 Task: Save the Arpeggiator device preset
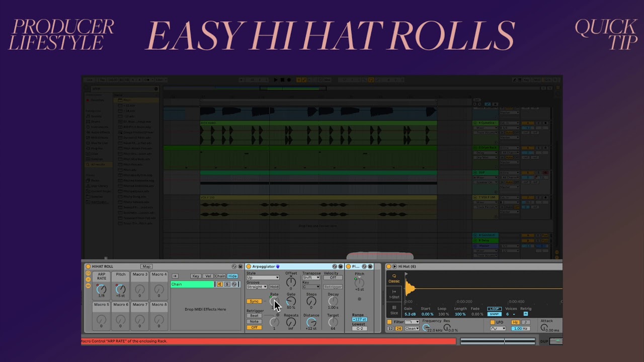tap(341, 266)
